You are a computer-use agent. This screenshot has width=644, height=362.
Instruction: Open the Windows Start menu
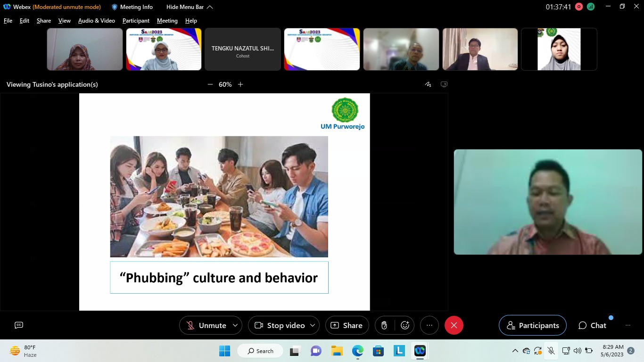coord(224,351)
